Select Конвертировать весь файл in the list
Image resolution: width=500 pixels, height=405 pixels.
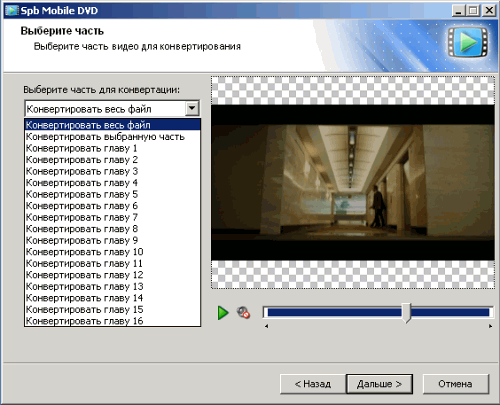click(x=113, y=125)
